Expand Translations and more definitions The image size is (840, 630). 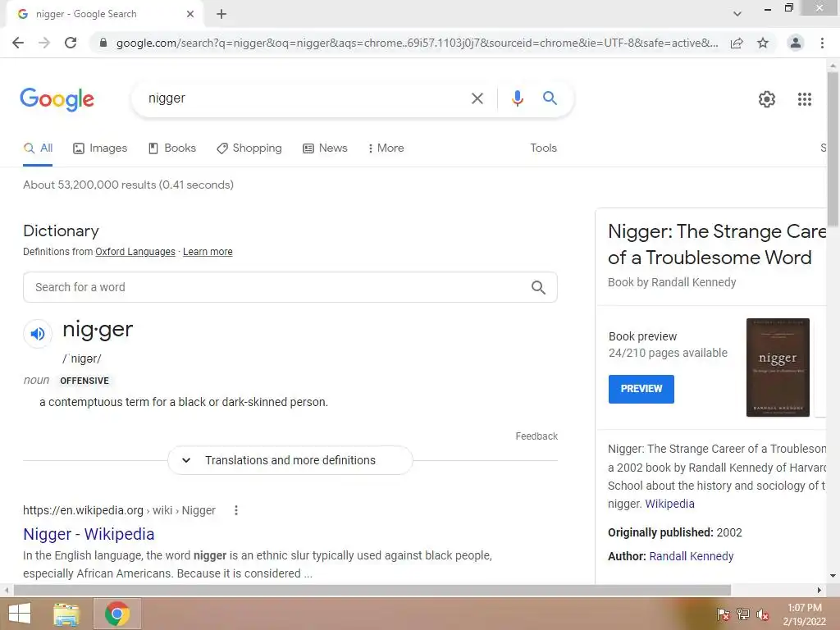pos(290,460)
